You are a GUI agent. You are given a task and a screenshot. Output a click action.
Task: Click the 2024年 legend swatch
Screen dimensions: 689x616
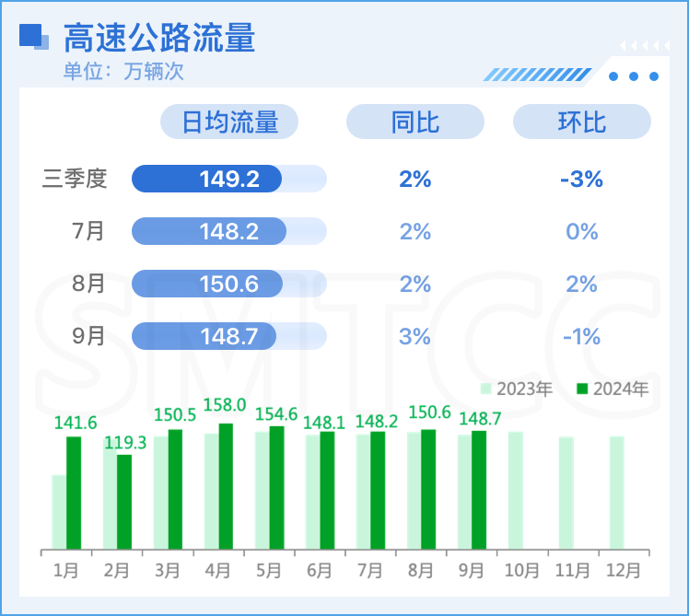582,389
